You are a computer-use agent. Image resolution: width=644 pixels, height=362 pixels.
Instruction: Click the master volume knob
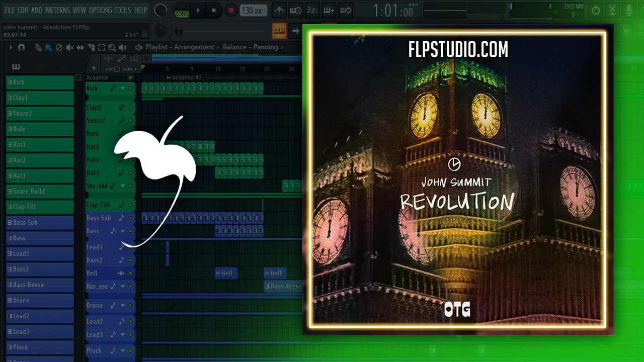pos(160,10)
